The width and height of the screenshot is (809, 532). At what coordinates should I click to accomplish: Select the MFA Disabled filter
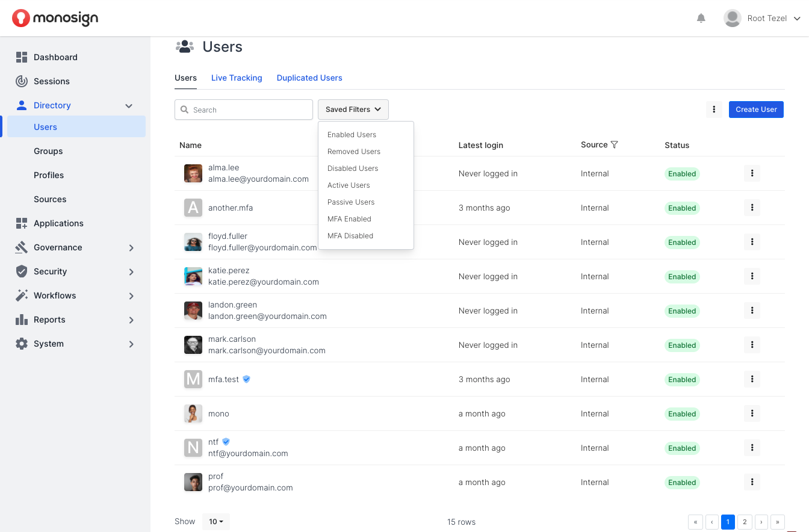(x=350, y=236)
